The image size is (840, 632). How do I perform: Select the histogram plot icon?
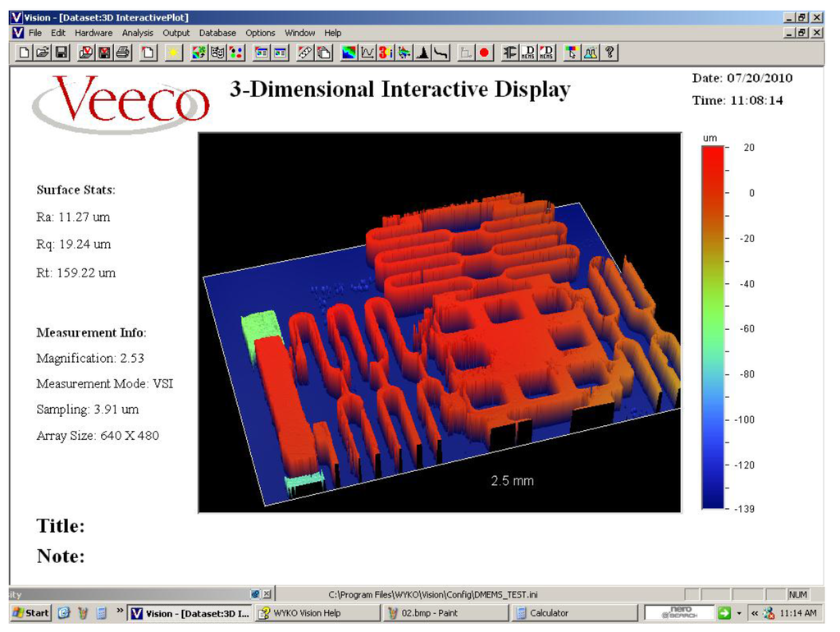point(423,53)
